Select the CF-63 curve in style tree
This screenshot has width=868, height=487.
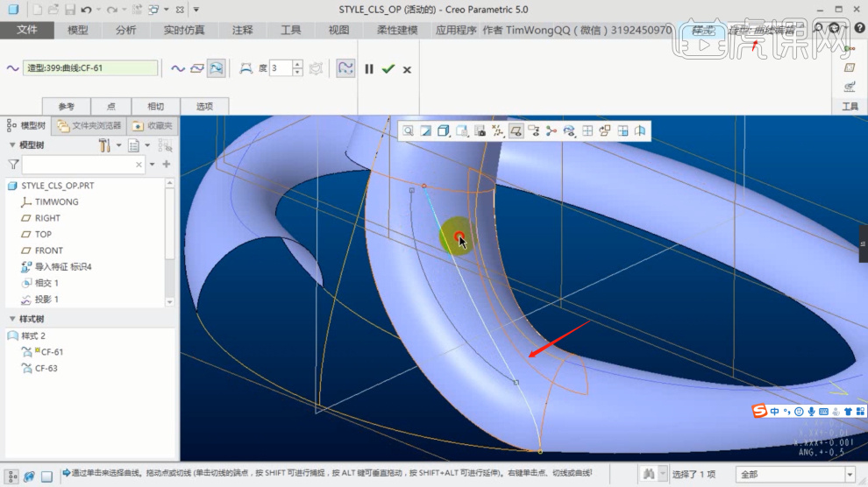click(46, 368)
